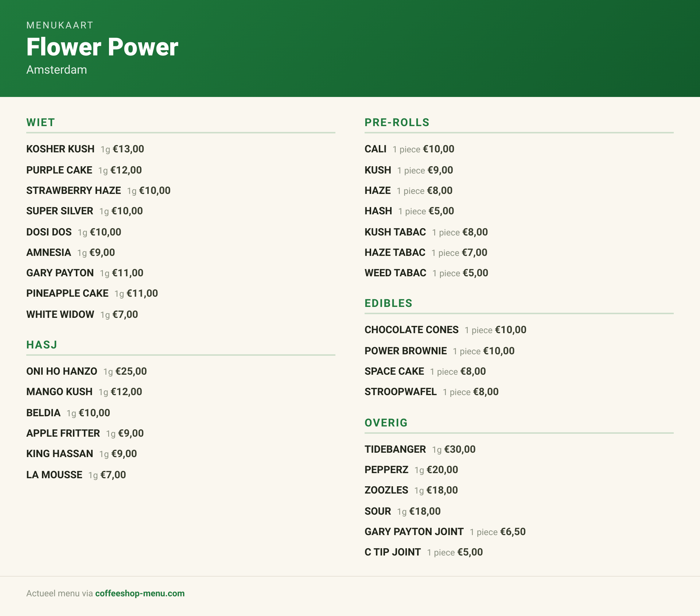
Task: Click the SUPER SILVER item
Action: 85,211
